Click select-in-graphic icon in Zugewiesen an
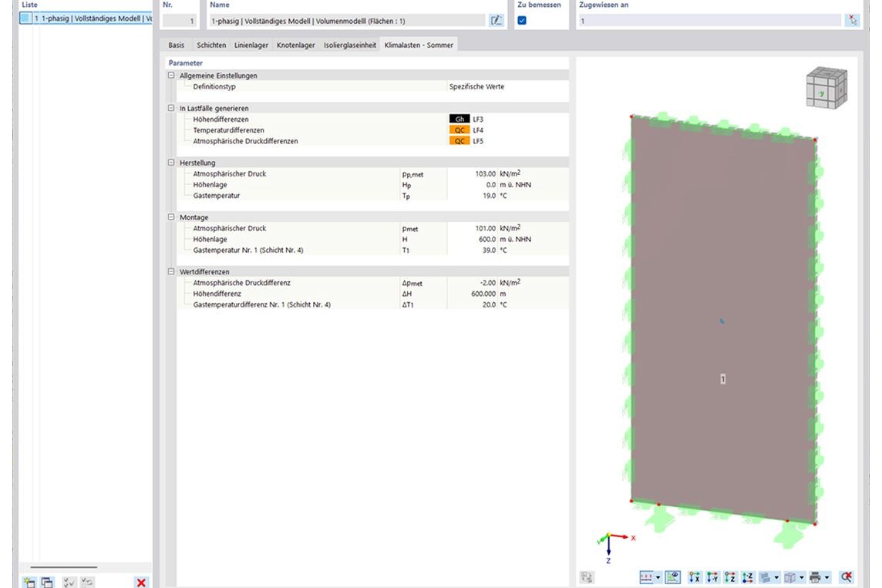This screenshot has width=882, height=588. (851, 21)
